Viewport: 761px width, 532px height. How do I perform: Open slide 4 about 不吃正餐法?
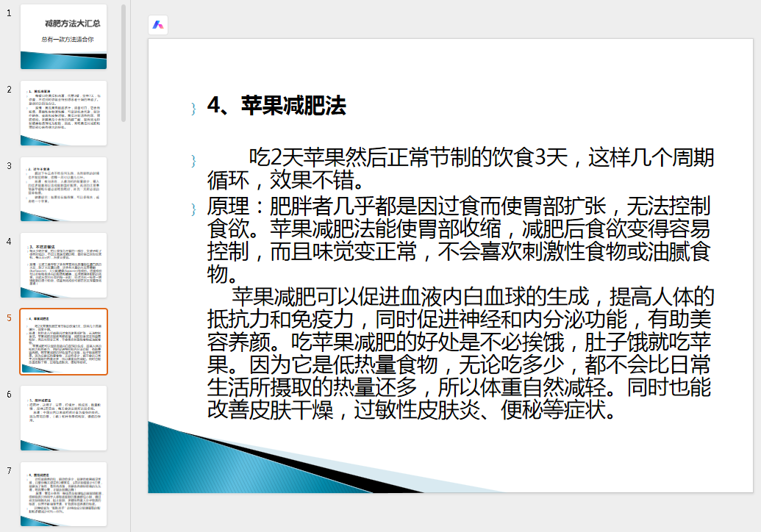63,265
